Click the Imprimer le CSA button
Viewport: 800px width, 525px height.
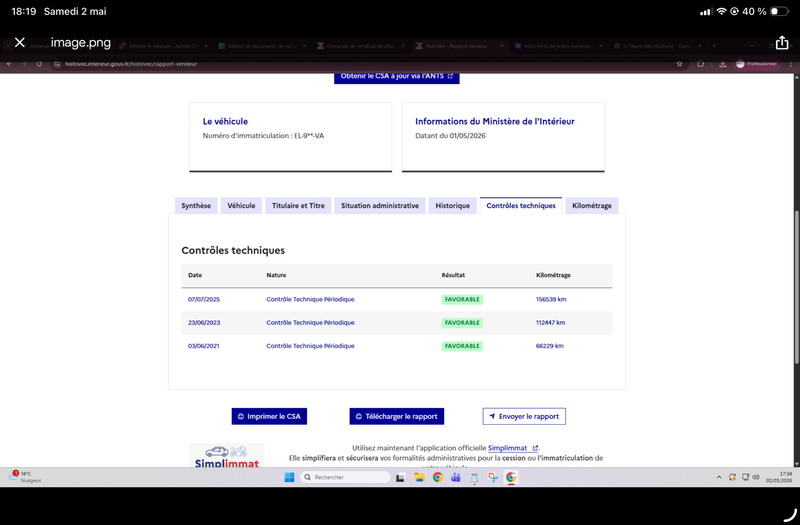click(269, 416)
